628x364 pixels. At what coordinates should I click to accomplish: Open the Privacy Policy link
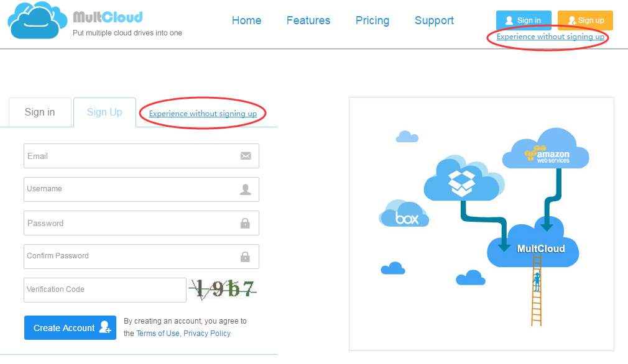pos(207,333)
